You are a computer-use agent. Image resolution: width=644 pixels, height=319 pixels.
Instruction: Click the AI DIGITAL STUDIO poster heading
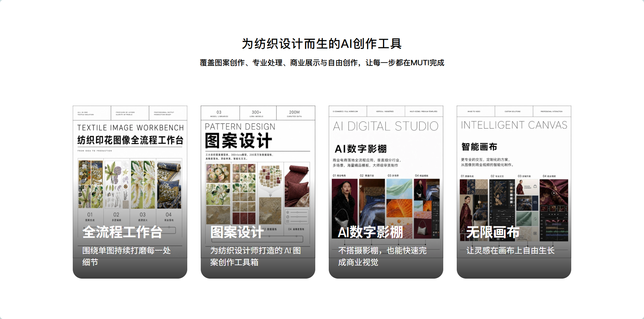(386, 126)
